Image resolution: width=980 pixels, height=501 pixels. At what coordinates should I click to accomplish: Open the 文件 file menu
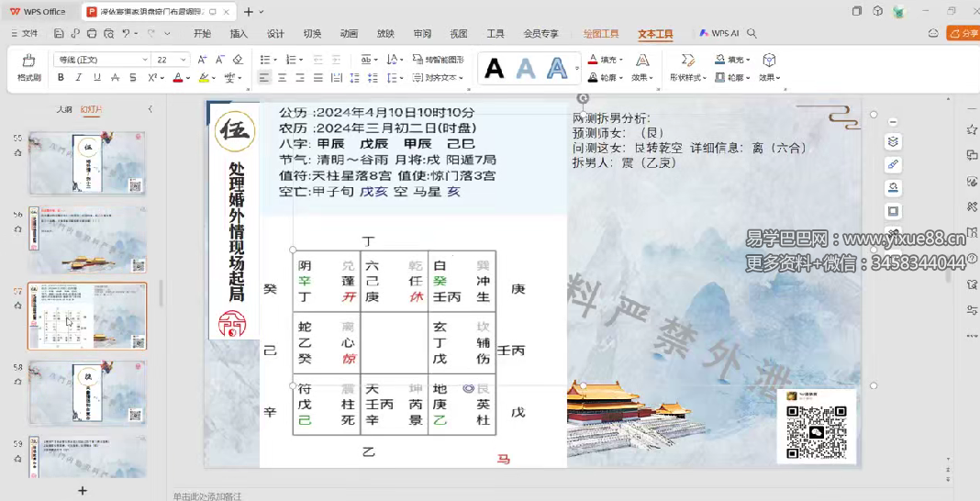(x=25, y=34)
